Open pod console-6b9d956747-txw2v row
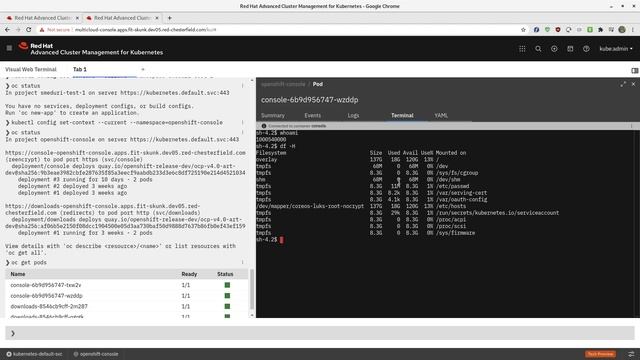 click(x=127, y=285)
